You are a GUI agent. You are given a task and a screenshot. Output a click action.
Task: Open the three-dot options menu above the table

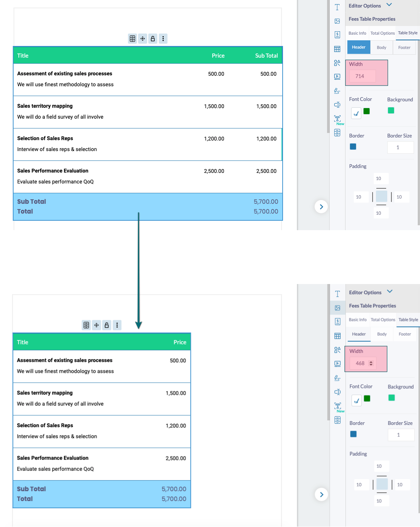[x=163, y=38]
